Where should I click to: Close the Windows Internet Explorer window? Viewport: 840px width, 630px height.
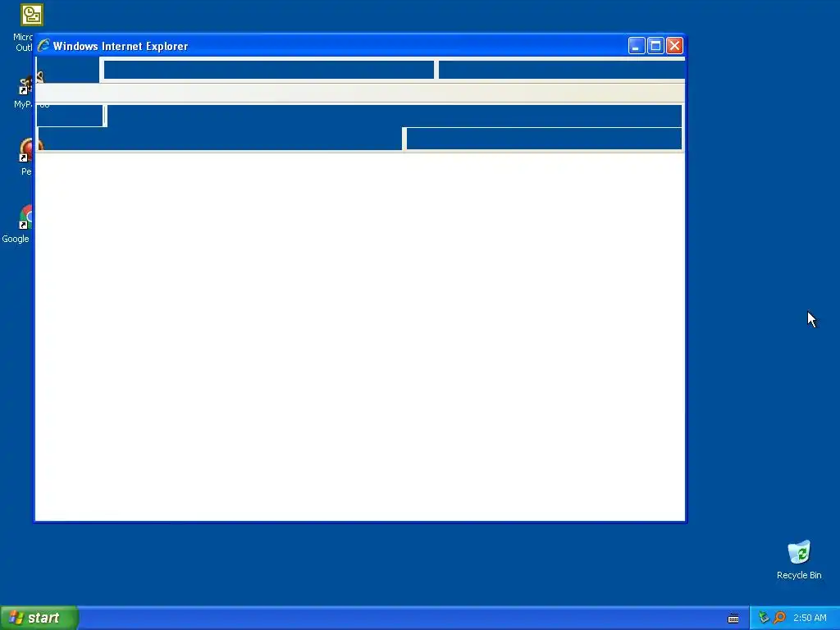[x=674, y=46]
